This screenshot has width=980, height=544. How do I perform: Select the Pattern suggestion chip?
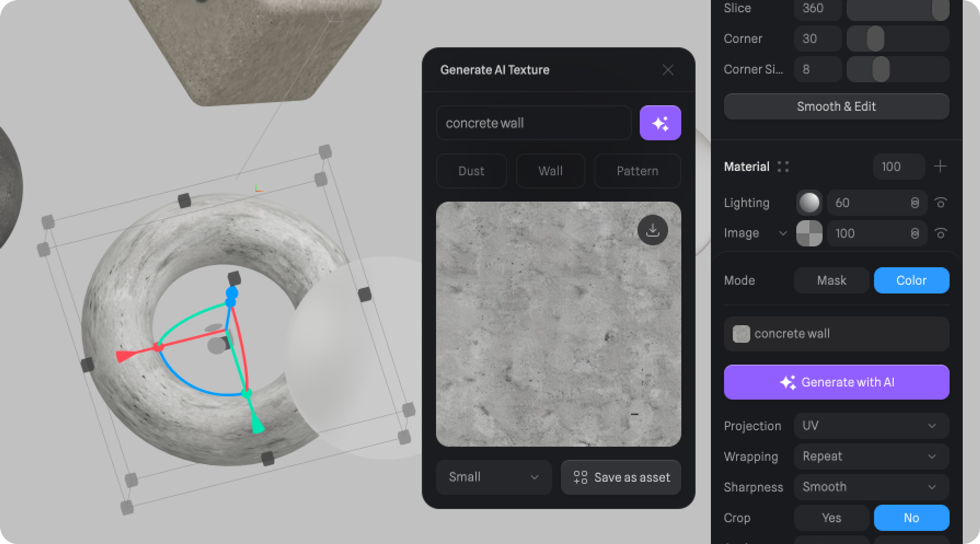(x=637, y=171)
